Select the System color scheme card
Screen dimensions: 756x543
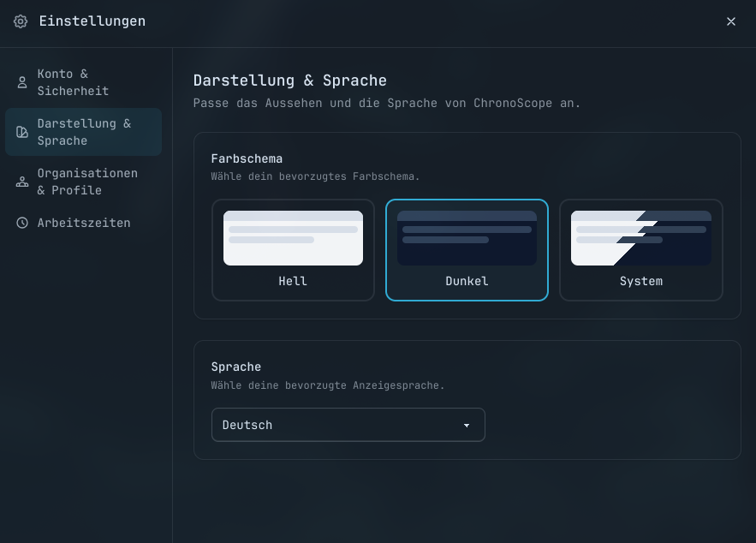(x=641, y=250)
